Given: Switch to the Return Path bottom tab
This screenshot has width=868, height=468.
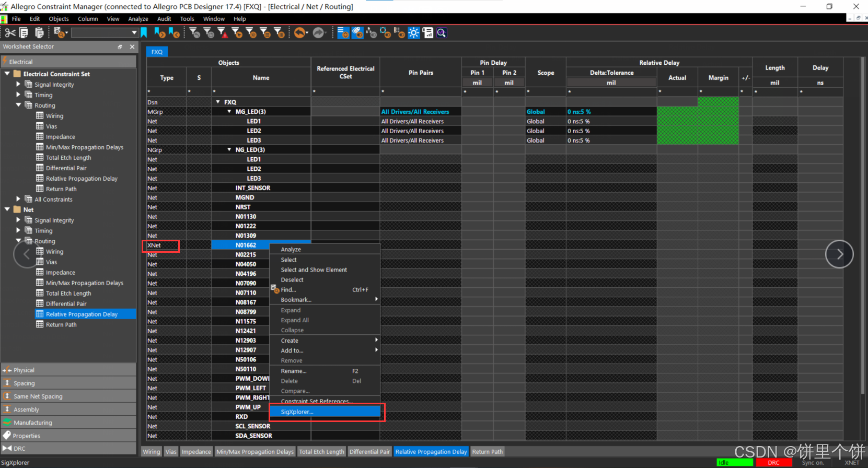Looking at the screenshot, I should tap(488, 452).
